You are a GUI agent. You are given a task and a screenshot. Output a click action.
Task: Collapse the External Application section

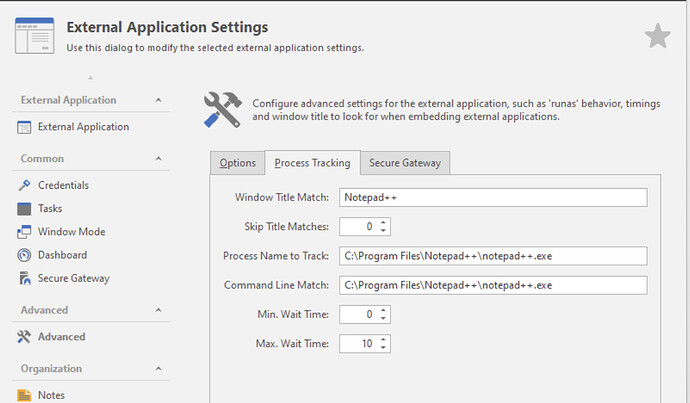coord(159,100)
